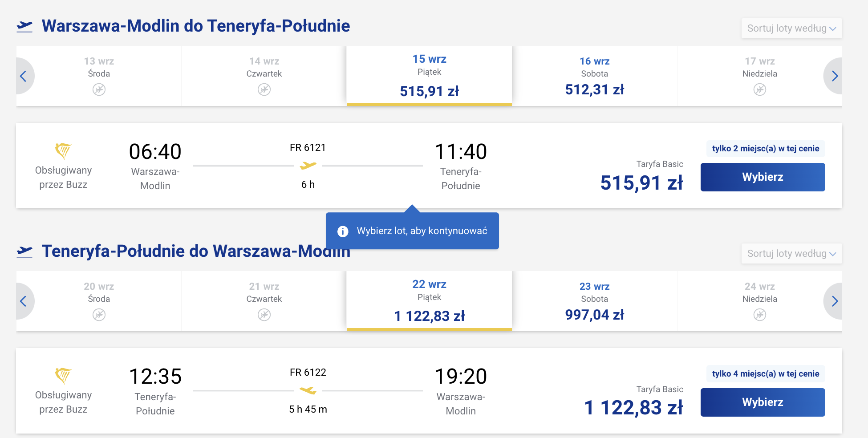Click the Ryanair harp logo on flight FR 6122
The height and width of the screenshot is (438, 868).
pyautogui.click(x=63, y=376)
